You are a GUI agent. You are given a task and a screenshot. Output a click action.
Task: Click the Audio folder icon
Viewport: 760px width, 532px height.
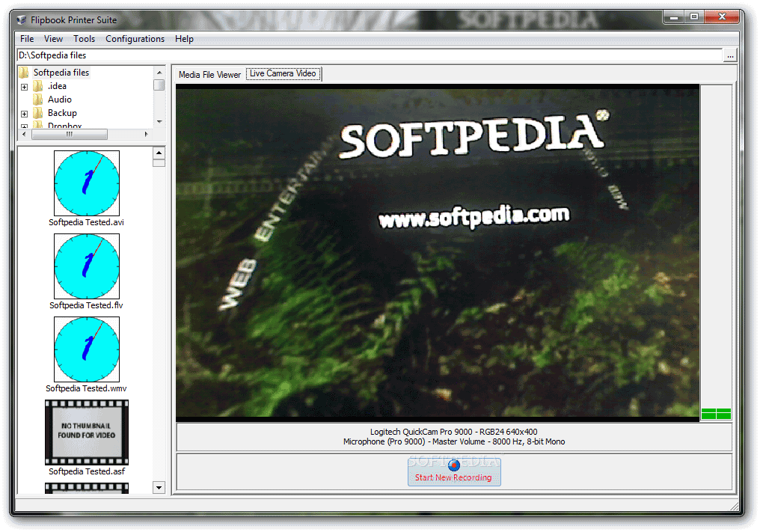click(38, 100)
